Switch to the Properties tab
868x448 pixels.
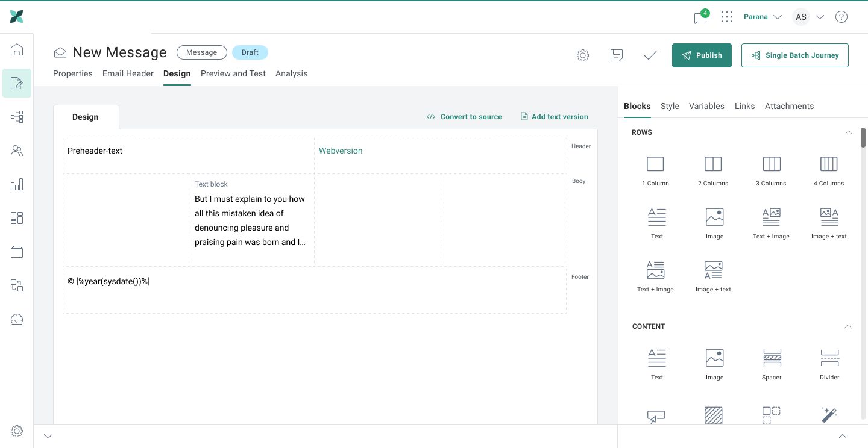pyautogui.click(x=73, y=73)
